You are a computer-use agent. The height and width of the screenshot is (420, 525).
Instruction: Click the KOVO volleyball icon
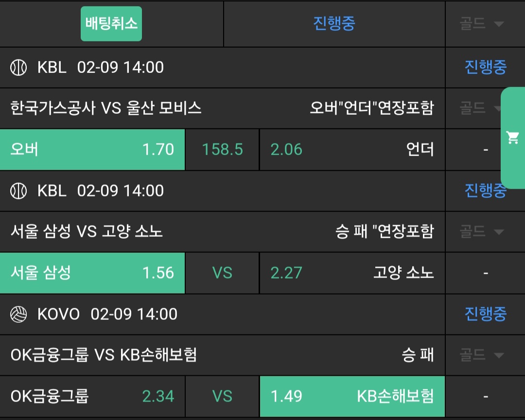tap(18, 315)
